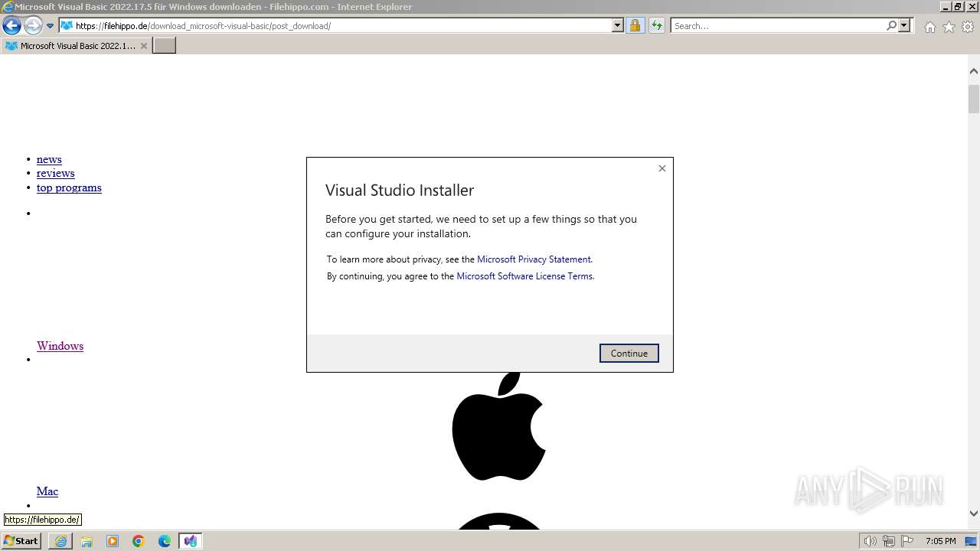This screenshot has width=980, height=551.
Task: Click the page scrollbar down arrow
Action: (x=974, y=514)
